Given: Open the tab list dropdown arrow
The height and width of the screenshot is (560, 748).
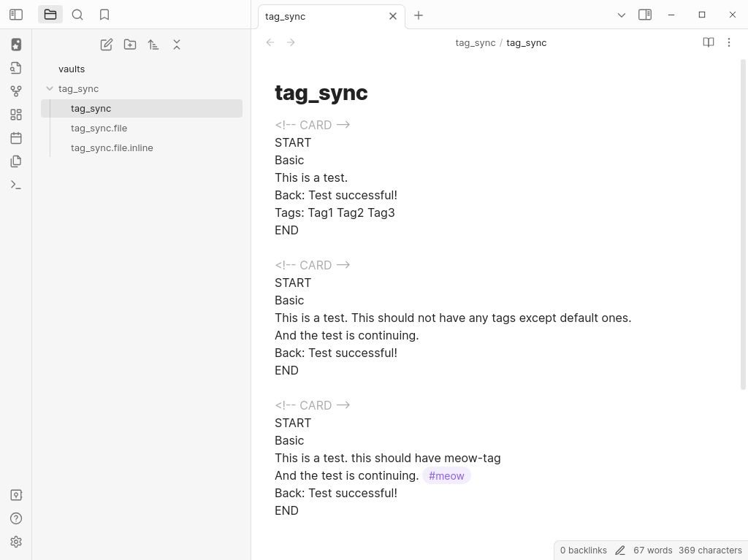Looking at the screenshot, I should tap(622, 15).
